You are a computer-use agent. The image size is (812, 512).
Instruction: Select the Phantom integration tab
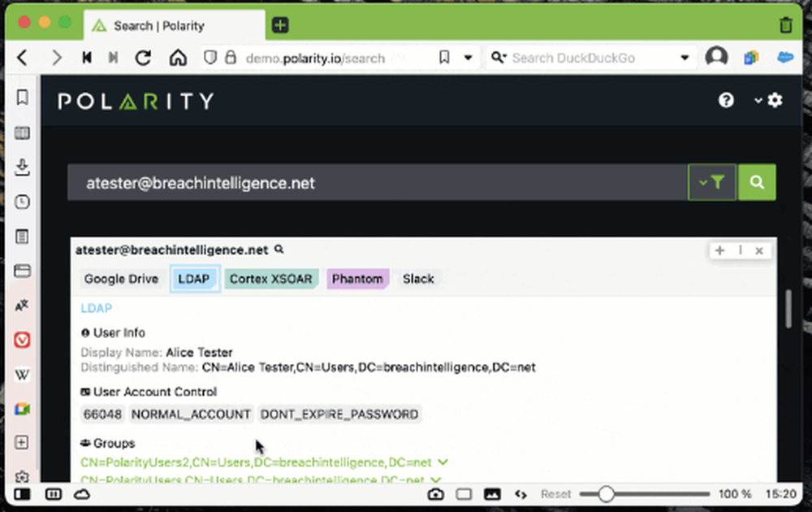pos(357,279)
